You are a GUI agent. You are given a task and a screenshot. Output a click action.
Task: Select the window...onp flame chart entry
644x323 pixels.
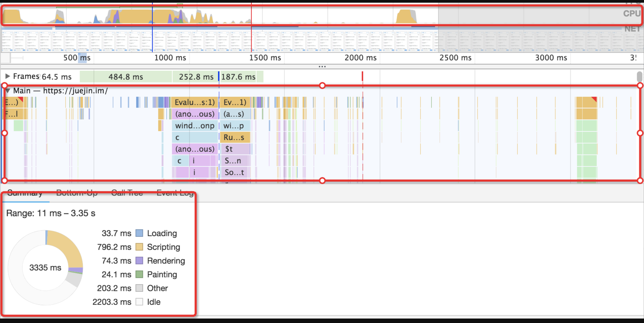pos(195,126)
